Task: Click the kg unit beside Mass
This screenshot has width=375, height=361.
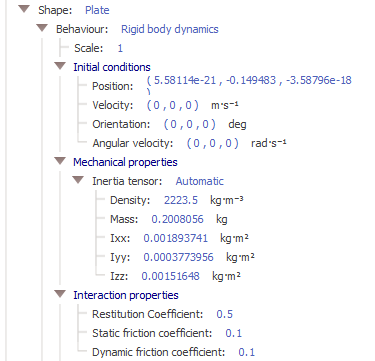Action: coord(222,220)
